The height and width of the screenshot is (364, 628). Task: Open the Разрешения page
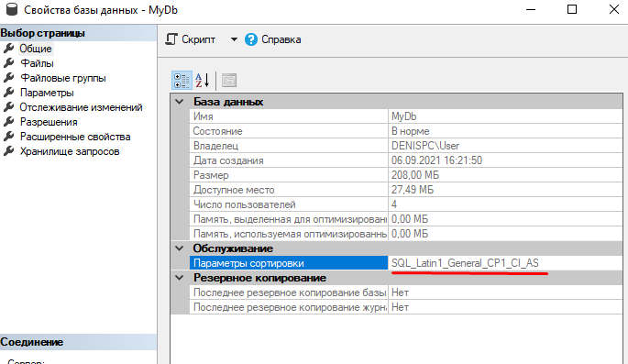49,122
